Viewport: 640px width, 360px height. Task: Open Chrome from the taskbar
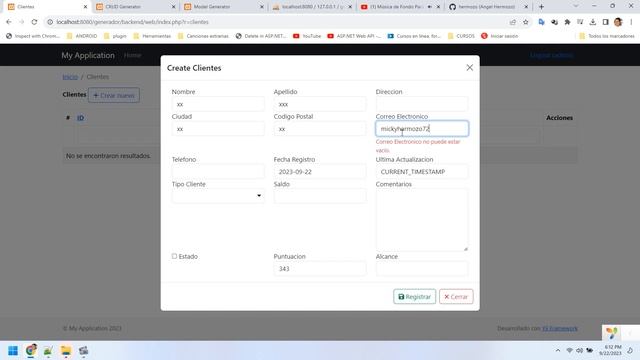tap(31, 350)
